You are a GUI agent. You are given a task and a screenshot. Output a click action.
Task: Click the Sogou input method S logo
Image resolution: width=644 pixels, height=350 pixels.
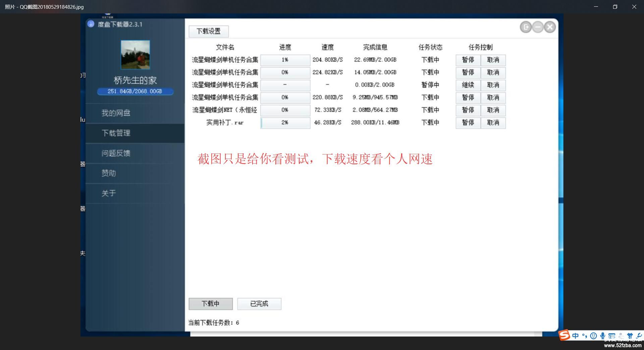click(x=565, y=335)
